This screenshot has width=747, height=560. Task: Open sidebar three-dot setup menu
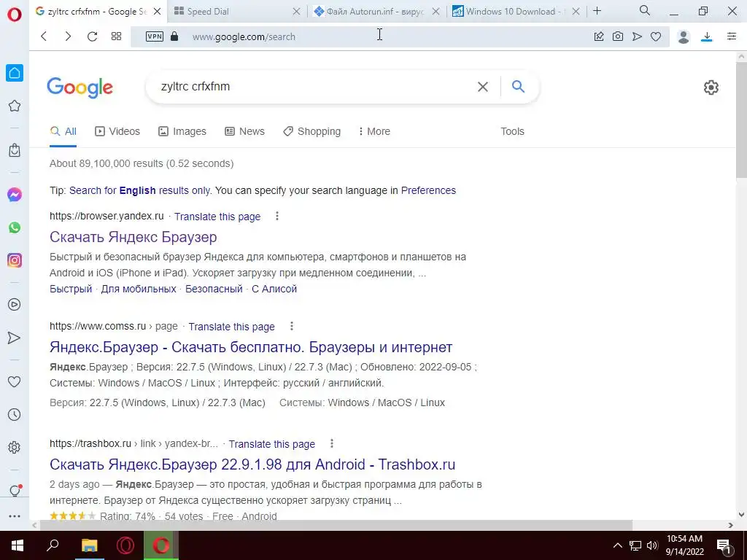pos(15,516)
